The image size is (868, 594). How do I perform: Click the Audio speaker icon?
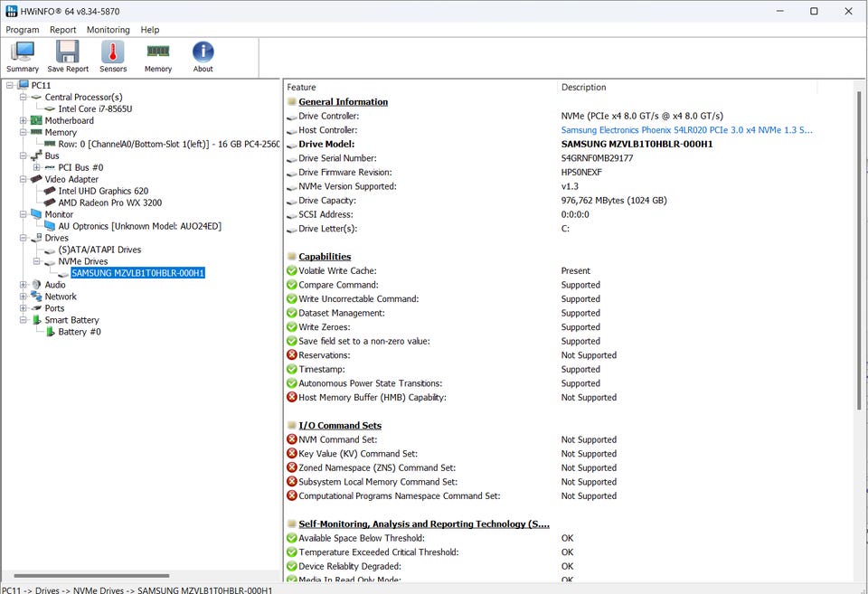click(36, 284)
